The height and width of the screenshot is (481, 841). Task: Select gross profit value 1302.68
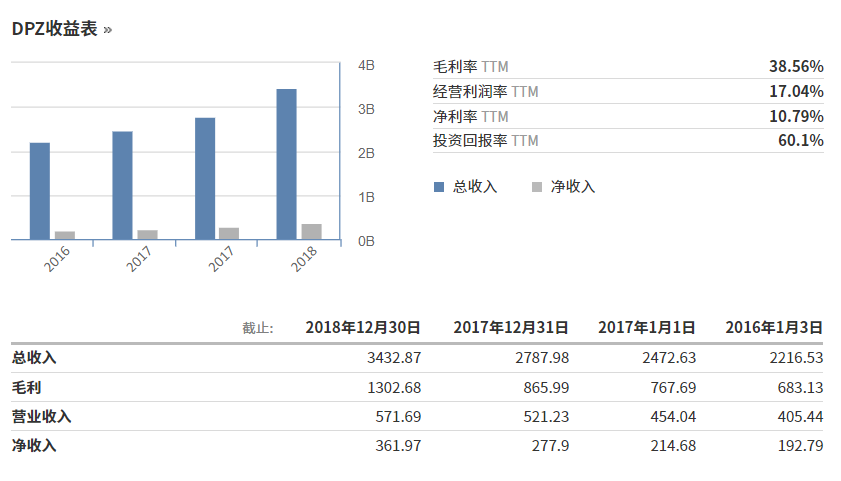point(394,387)
